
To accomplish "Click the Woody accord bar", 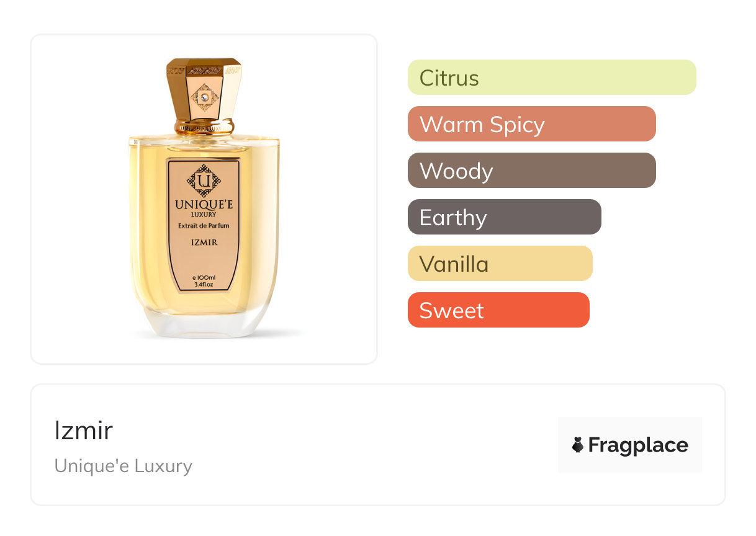I will (532, 171).
